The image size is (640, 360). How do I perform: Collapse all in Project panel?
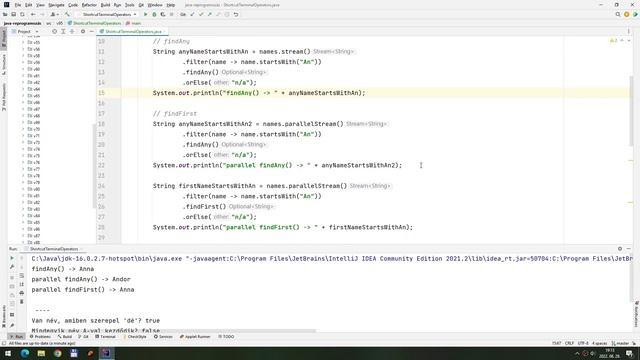click(72, 31)
